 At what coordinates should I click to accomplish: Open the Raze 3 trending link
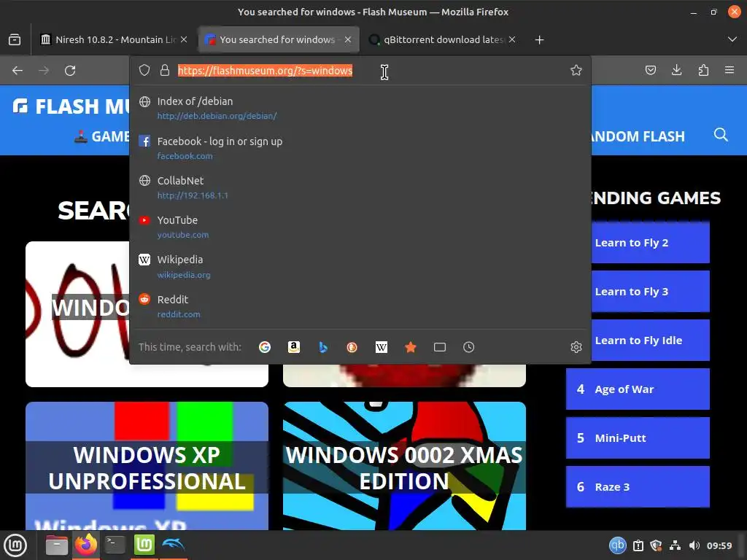(638, 486)
